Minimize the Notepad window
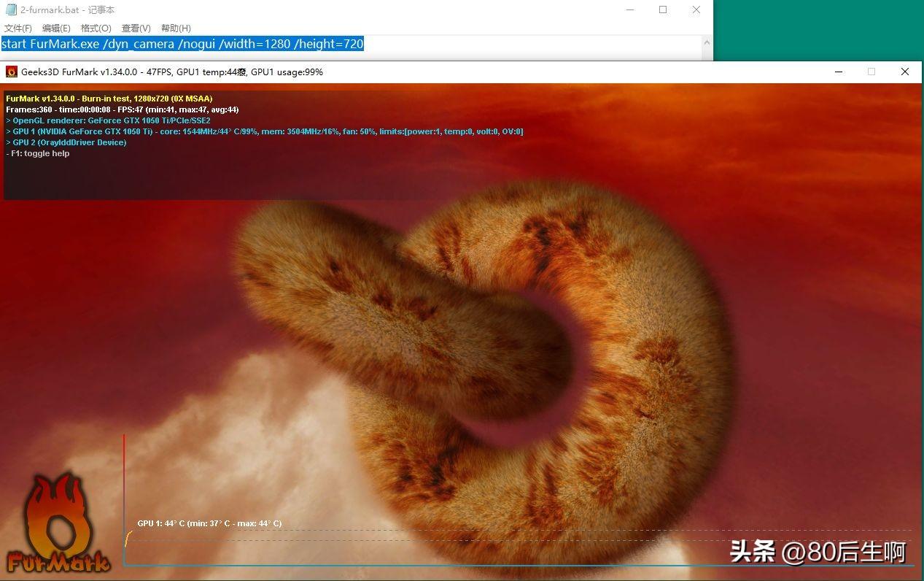 629,10
